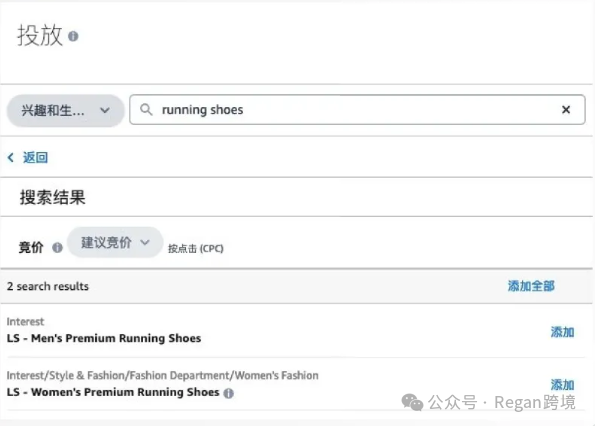Click the info icon beside 投放 heading
This screenshot has width=595, height=426.
click(x=73, y=36)
